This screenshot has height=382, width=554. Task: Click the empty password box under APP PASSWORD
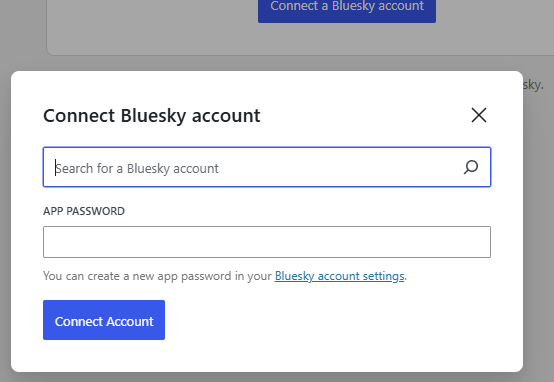pyautogui.click(x=267, y=242)
